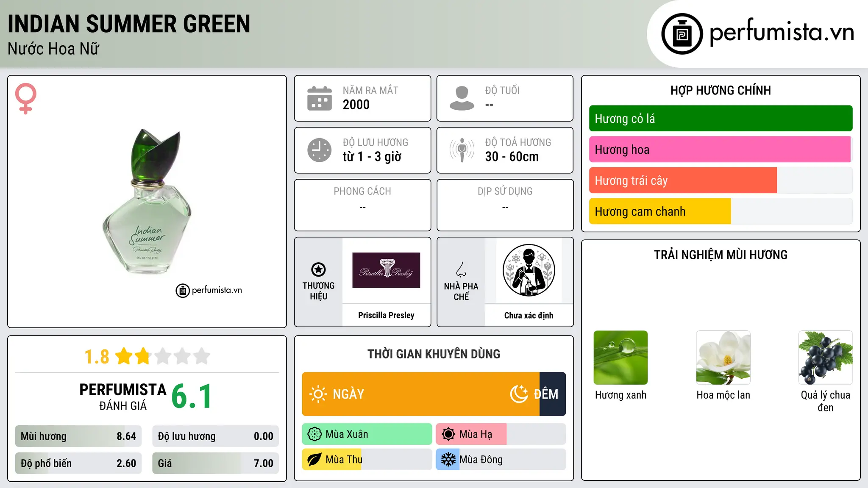Click the perfumista.vn perfume bottle logo icon in the header
The image size is (868, 488).
[x=682, y=34]
